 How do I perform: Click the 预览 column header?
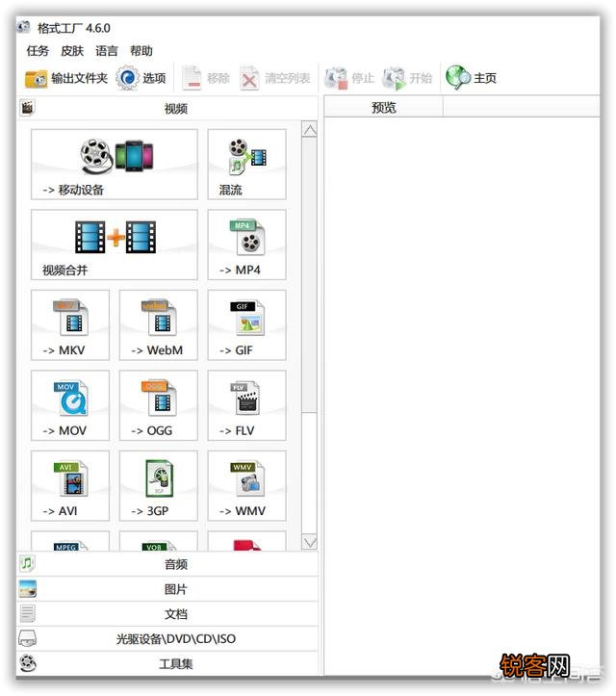point(383,108)
